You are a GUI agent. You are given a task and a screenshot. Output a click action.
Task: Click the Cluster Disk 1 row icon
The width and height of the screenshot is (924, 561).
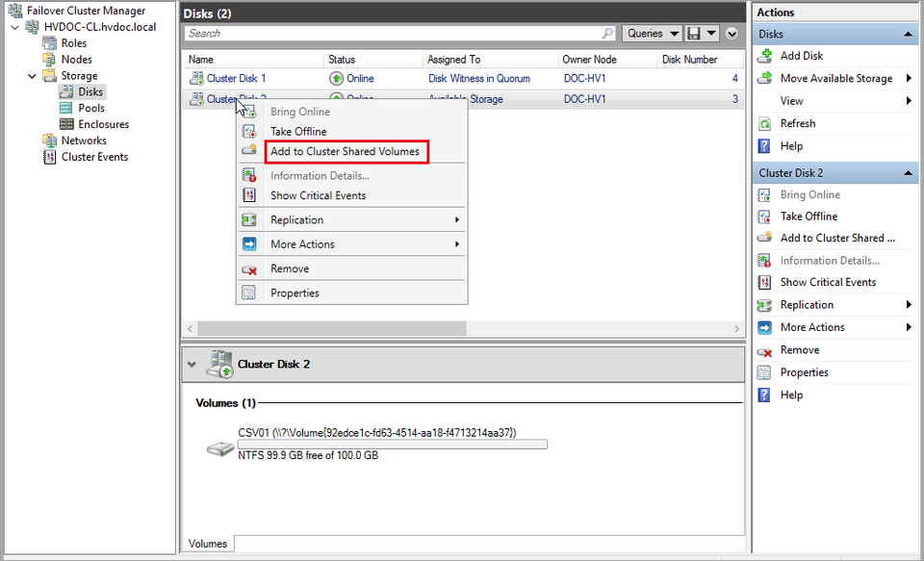point(195,78)
